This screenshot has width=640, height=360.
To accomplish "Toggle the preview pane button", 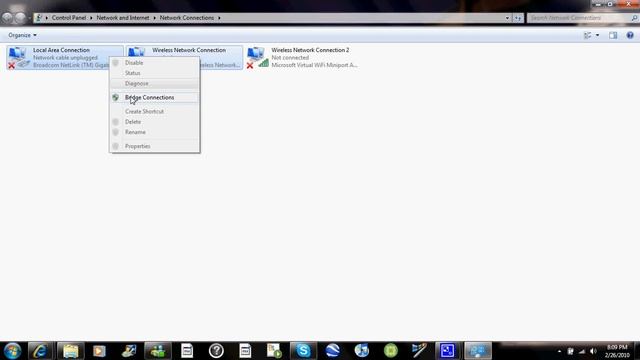I will pos(613,36).
